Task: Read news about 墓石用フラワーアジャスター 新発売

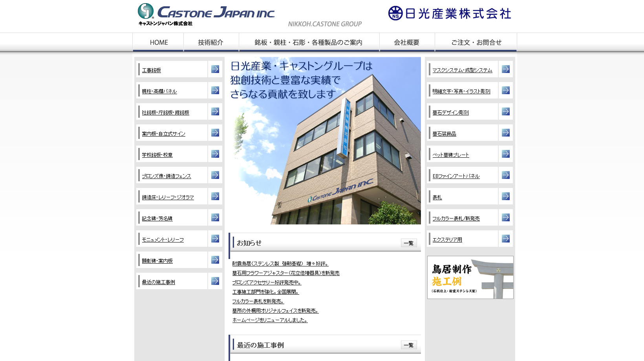Action: tap(286, 273)
